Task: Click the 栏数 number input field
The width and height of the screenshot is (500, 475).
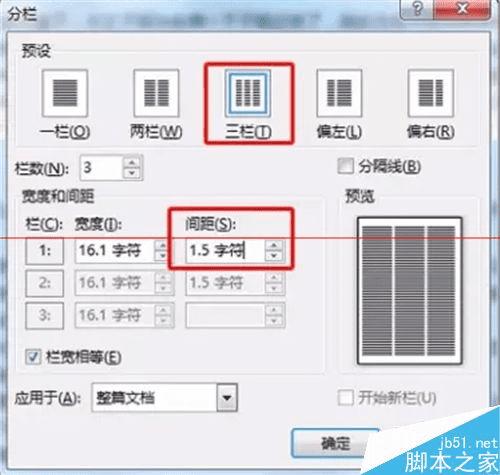Action: tap(101, 167)
